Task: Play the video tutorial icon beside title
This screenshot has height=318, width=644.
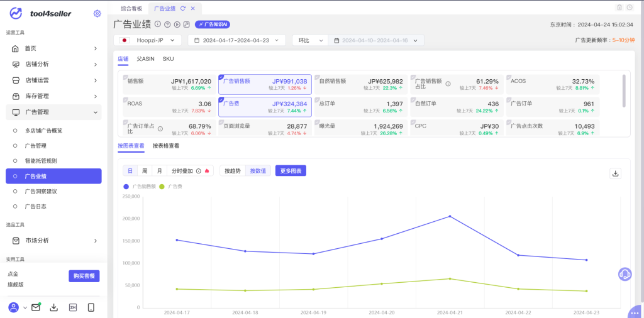Action: [177, 25]
